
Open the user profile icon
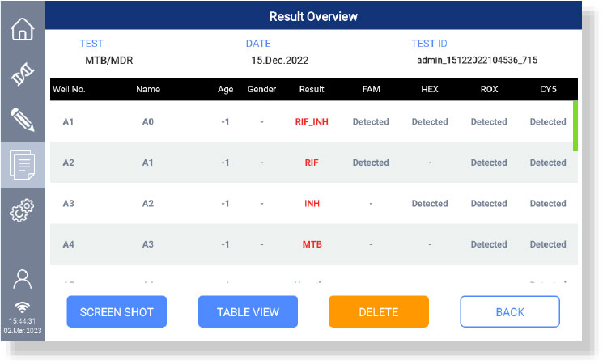coord(23,279)
